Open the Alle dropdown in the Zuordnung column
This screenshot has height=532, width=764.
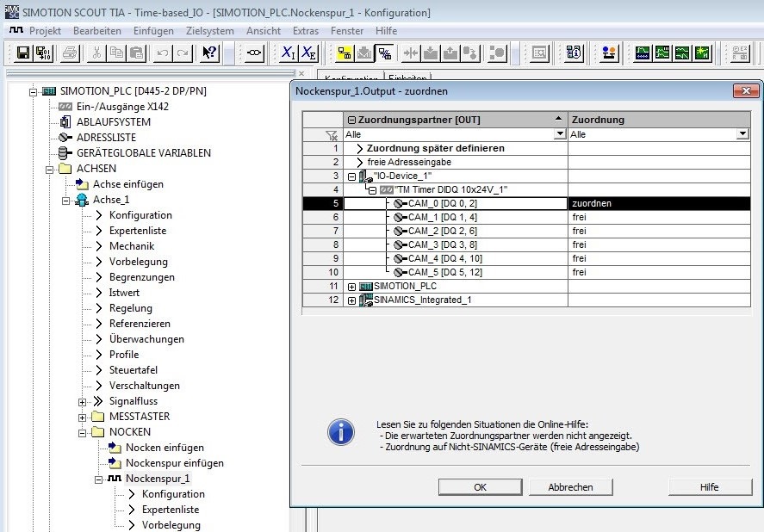tap(742, 134)
